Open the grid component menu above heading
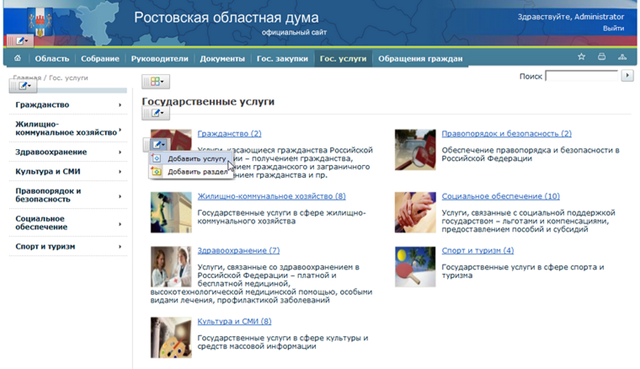The height and width of the screenshot is (369, 640). pos(156,82)
